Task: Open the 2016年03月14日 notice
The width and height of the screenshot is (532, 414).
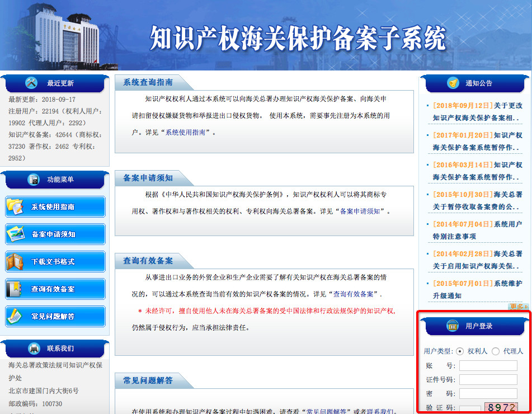Action: (477, 171)
